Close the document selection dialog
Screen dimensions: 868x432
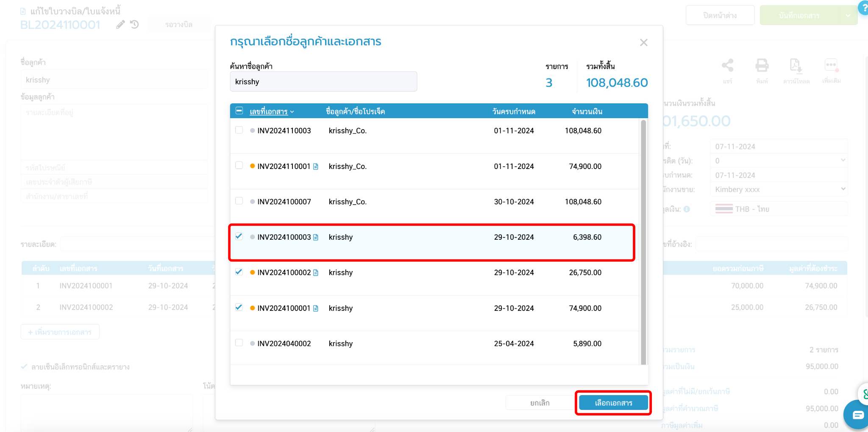coord(644,42)
